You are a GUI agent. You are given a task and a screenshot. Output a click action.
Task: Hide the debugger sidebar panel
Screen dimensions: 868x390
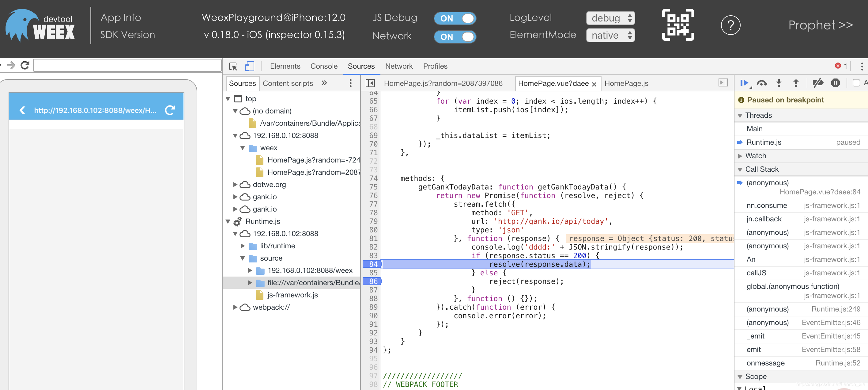(x=723, y=83)
